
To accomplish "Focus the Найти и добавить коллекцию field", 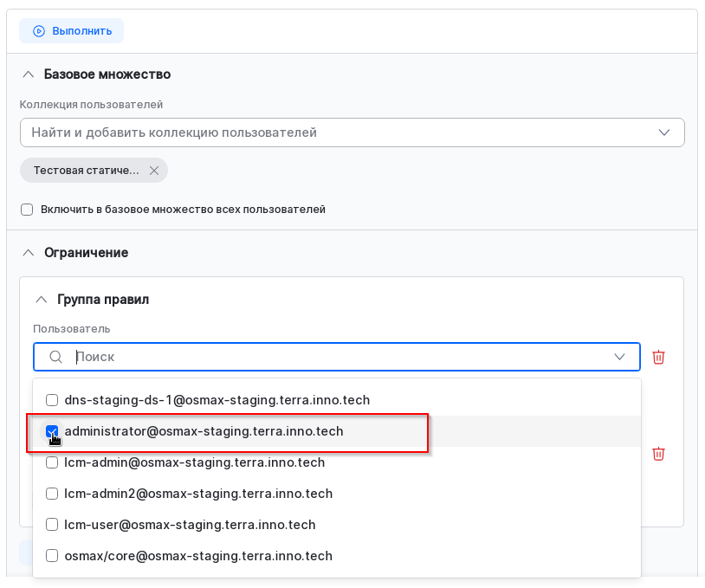I will [x=338, y=132].
